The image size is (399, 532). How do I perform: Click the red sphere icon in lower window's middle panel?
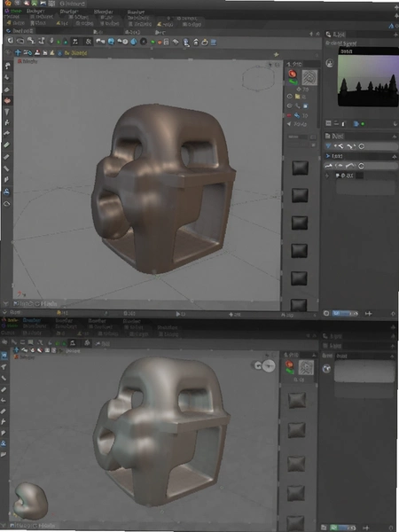click(x=289, y=364)
